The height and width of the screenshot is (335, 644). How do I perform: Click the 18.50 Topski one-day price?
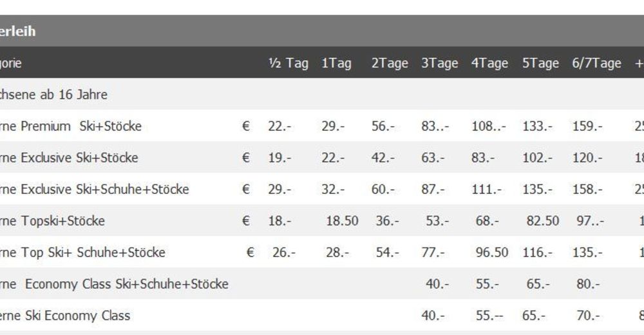coord(342,221)
